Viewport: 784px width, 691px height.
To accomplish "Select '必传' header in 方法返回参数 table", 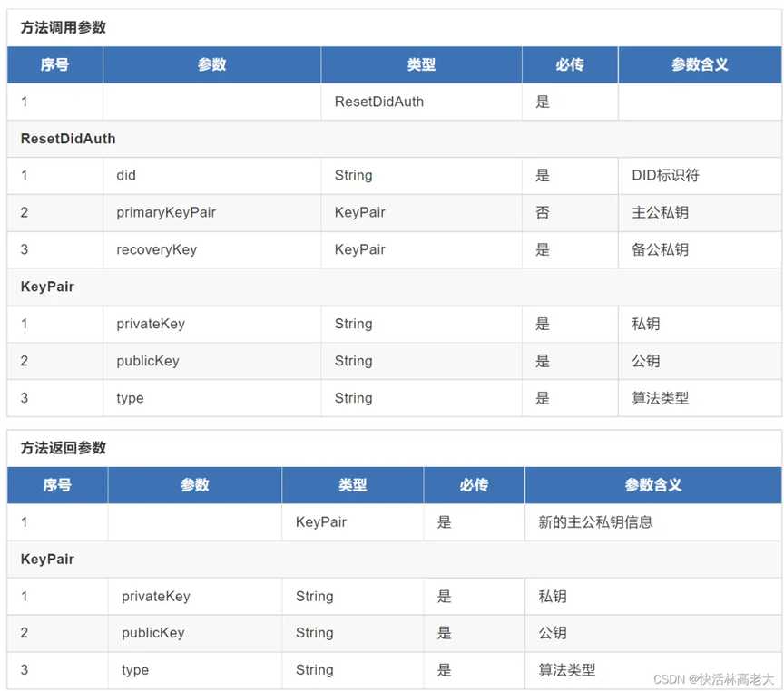I will pyautogui.click(x=474, y=484).
